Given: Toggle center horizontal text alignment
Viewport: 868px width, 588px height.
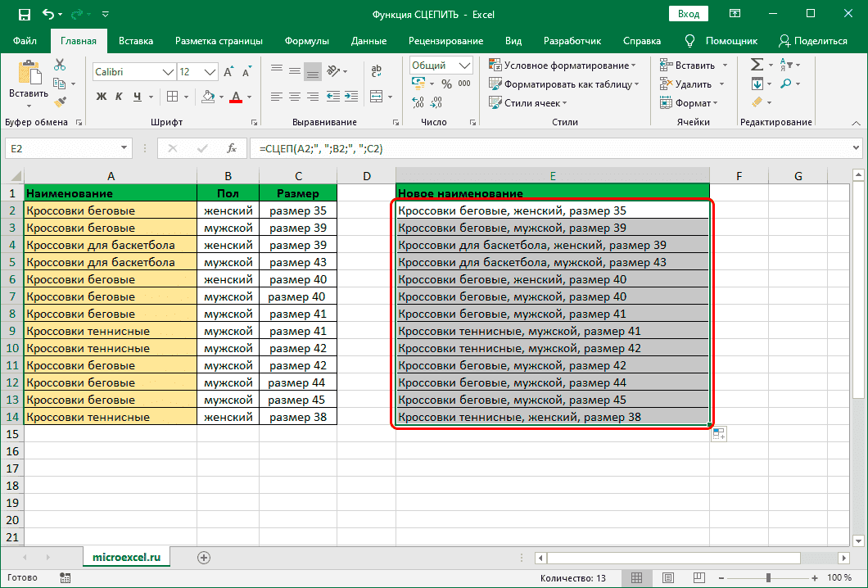Looking at the screenshot, I should pyautogui.click(x=294, y=97).
